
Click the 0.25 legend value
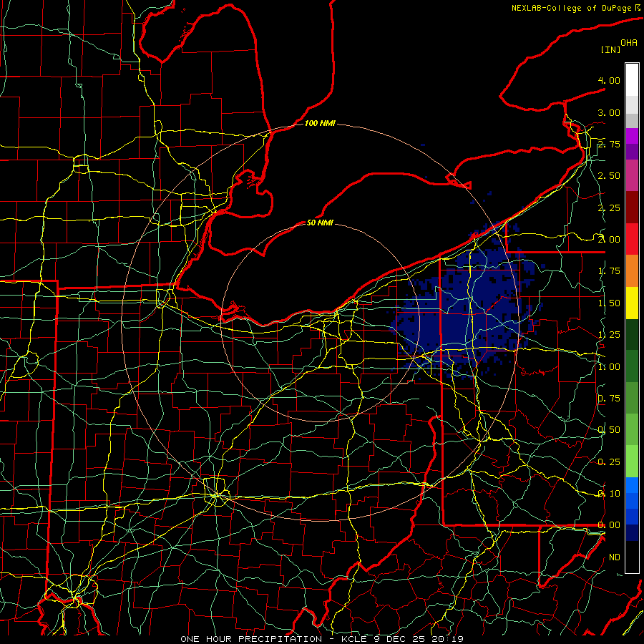pyautogui.click(x=609, y=462)
